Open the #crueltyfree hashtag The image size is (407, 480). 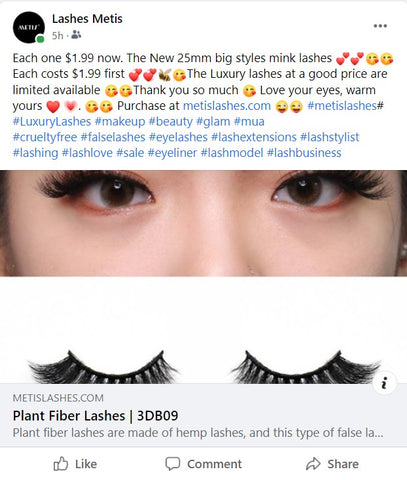tap(45, 137)
